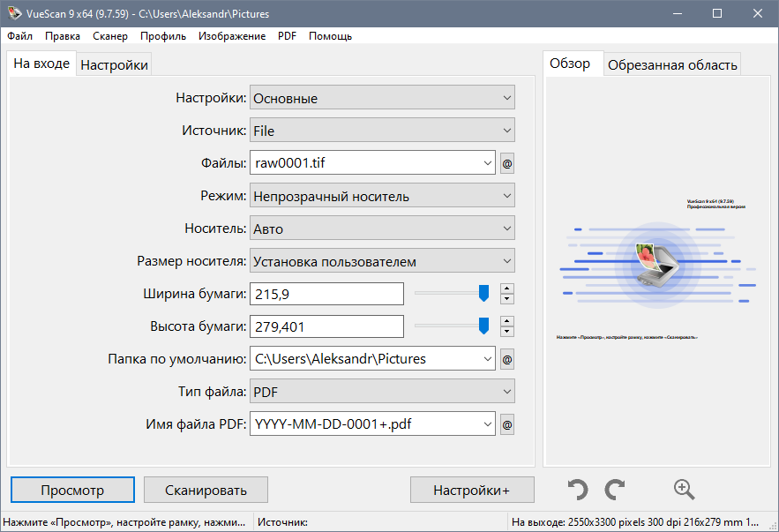Click the @ button next to Папка по умолчанию
The width and height of the screenshot is (779, 532).
(x=506, y=359)
